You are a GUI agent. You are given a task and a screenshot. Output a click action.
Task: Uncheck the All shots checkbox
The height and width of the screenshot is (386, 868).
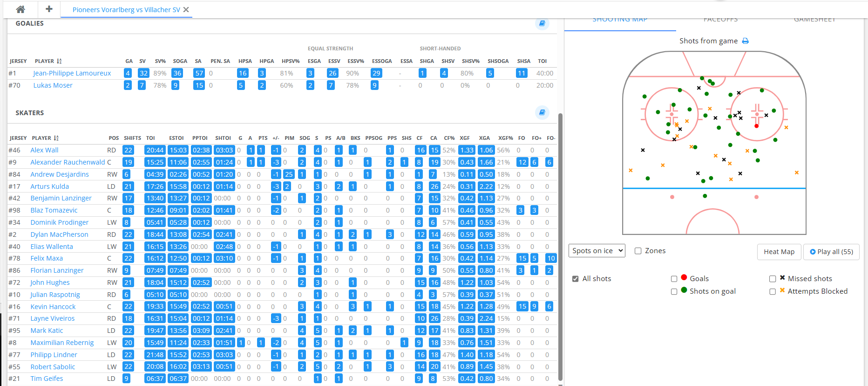576,279
